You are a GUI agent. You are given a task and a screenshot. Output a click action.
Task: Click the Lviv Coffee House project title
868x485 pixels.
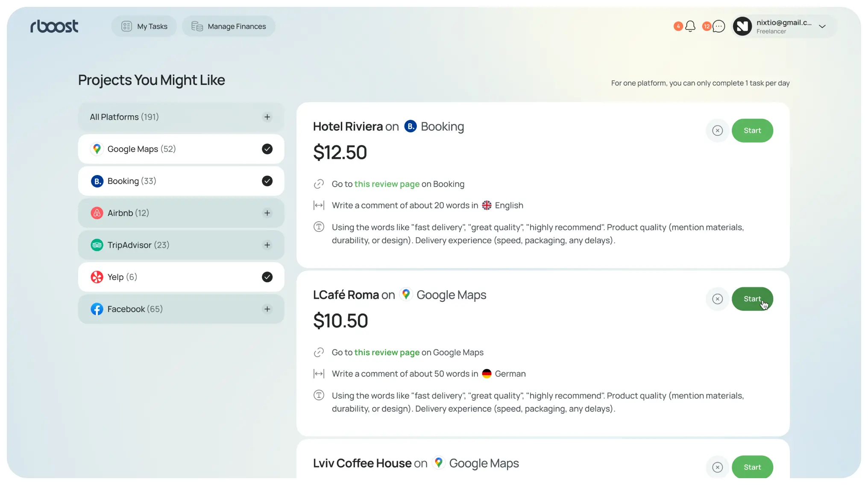(x=362, y=463)
